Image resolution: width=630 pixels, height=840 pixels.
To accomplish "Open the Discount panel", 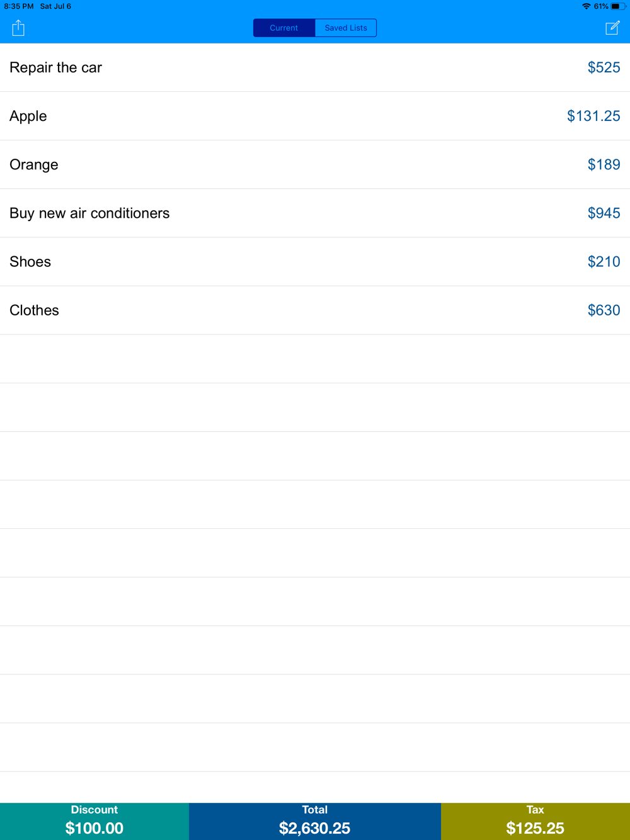I will click(x=94, y=821).
